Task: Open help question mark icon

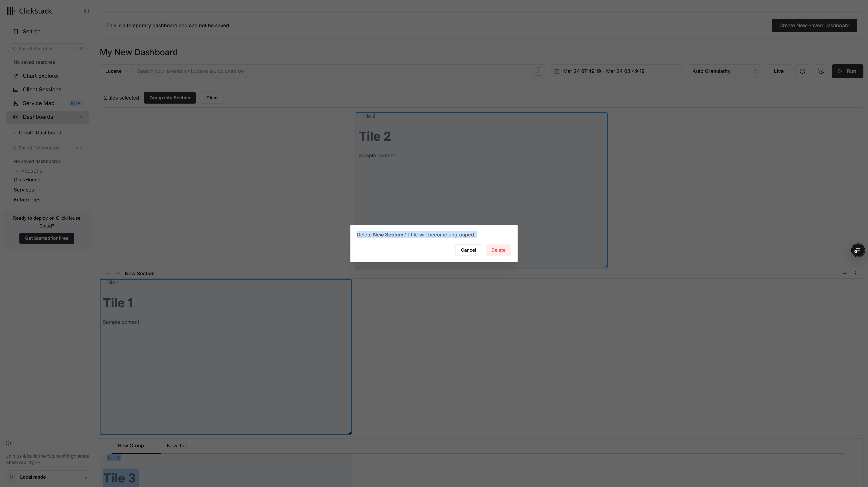Action: click(x=8, y=443)
